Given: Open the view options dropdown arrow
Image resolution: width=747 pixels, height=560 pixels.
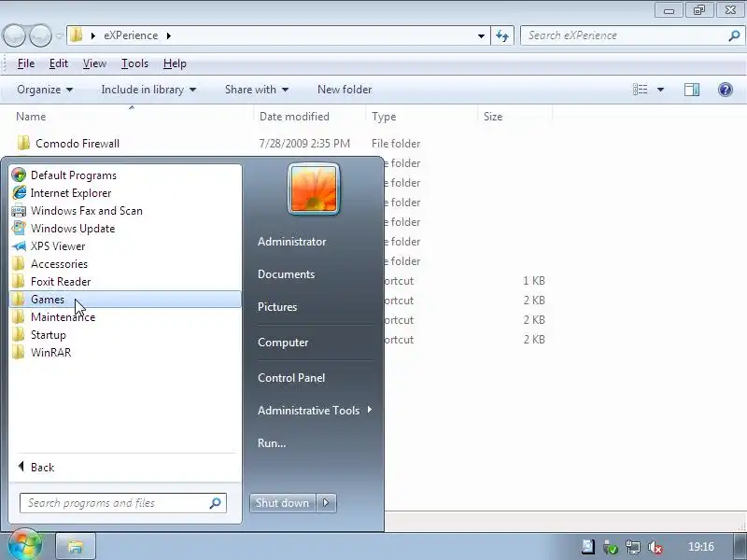Looking at the screenshot, I should point(661,90).
